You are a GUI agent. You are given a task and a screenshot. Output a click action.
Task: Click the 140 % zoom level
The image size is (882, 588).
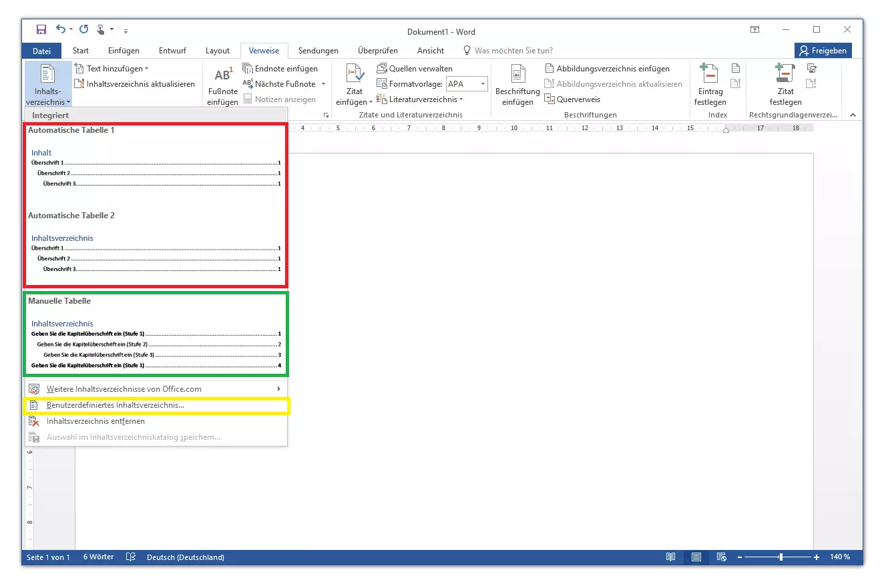840,557
